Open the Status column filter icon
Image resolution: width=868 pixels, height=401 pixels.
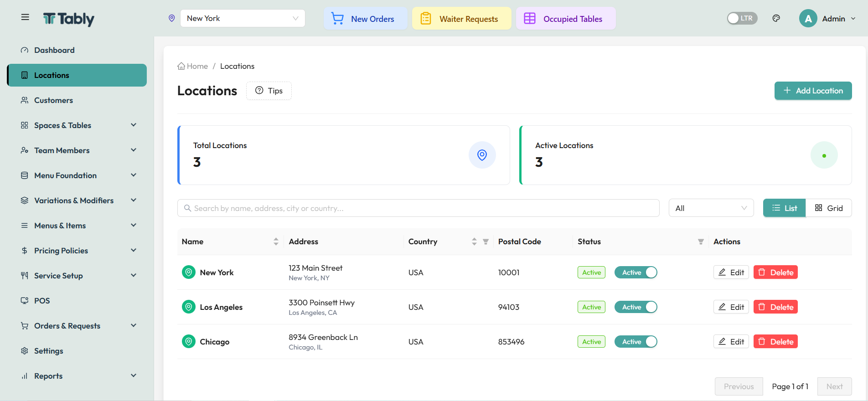(x=701, y=242)
